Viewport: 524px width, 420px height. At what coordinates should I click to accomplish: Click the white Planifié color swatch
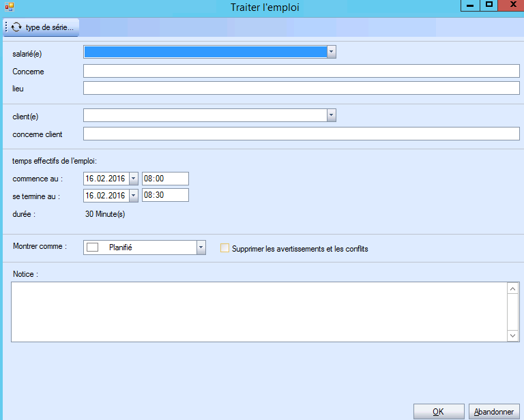(x=93, y=247)
